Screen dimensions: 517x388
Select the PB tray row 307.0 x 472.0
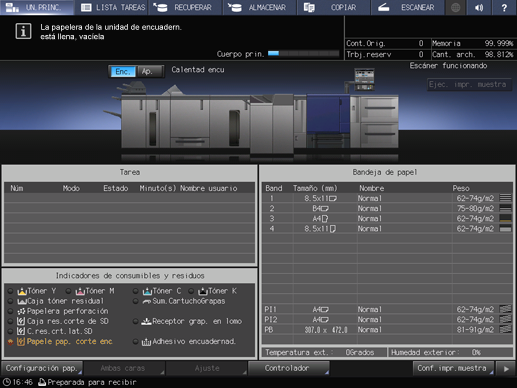coord(387,330)
